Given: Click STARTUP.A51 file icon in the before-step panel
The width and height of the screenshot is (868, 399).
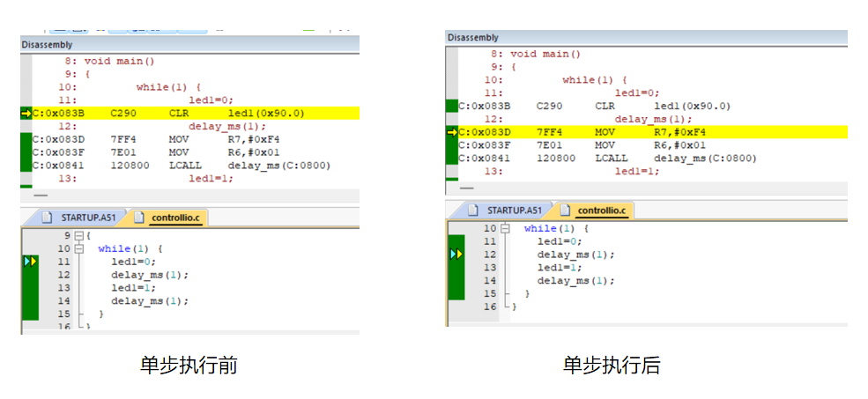Looking at the screenshot, I should point(48,217).
